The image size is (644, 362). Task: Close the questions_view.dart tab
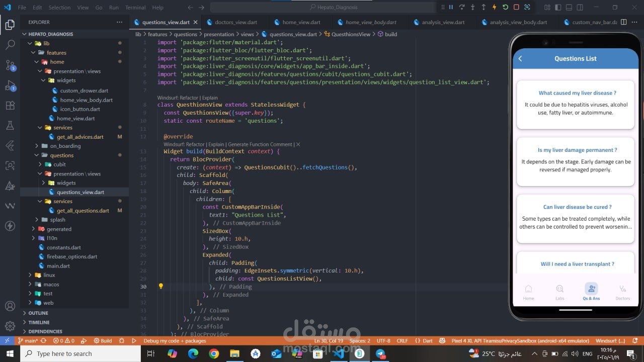click(196, 22)
